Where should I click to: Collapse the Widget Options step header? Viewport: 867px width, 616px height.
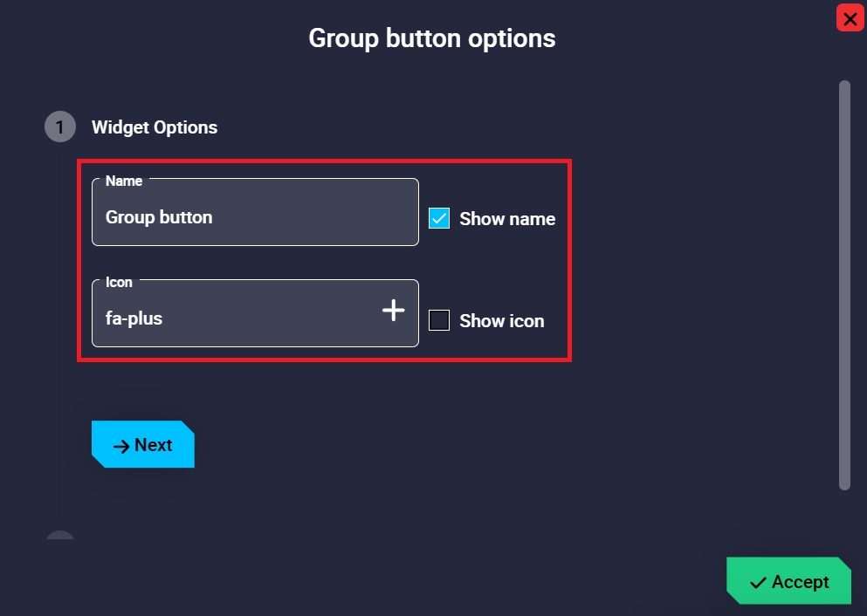pos(155,127)
